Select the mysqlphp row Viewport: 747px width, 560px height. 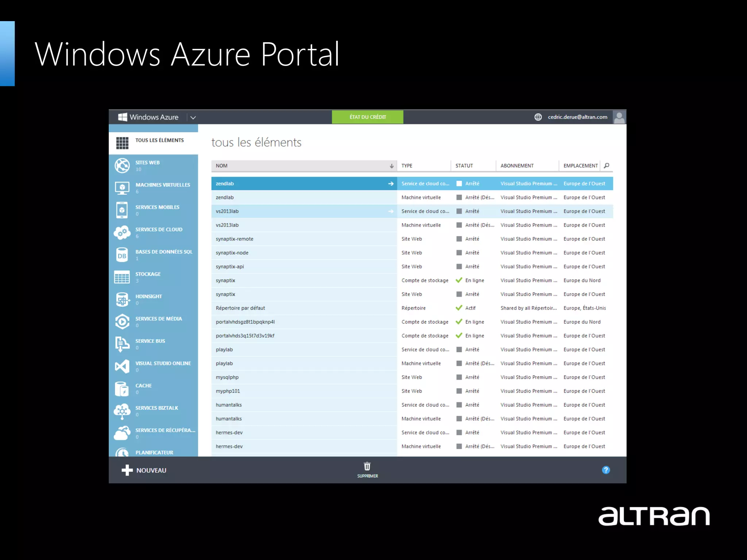(x=412, y=377)
